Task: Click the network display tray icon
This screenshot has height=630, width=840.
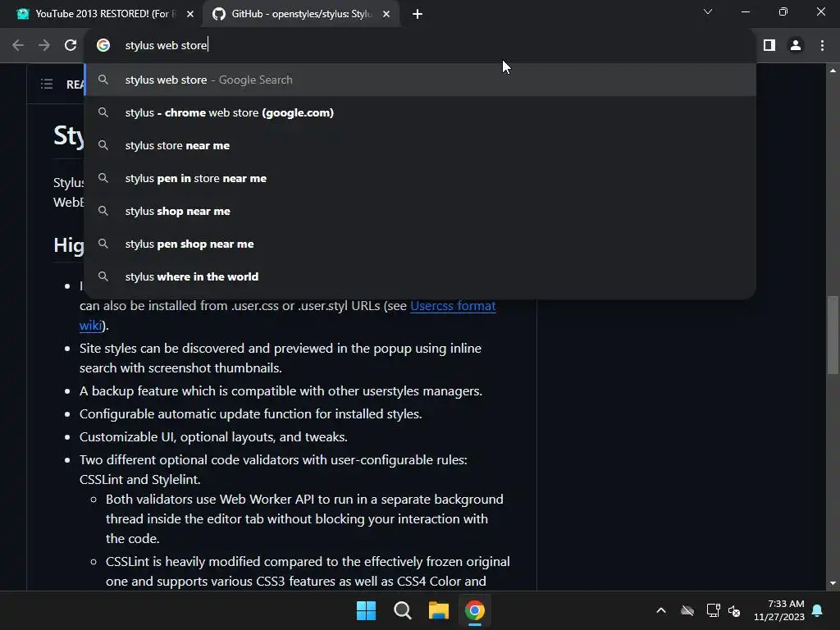Action: coord(713,610)
